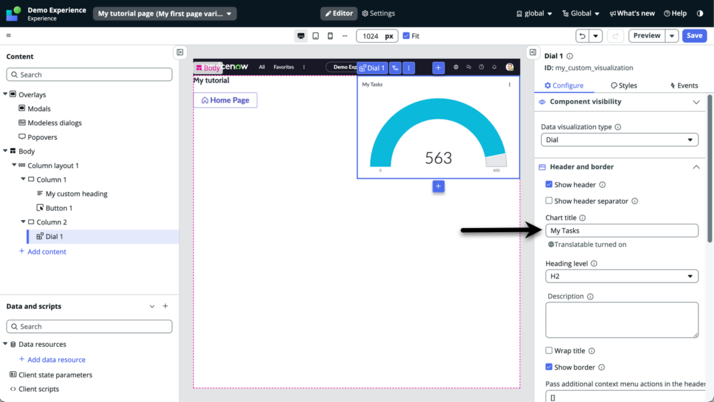Click info icon next to Data visualization type
714x402 pixels.
point(618,127)
